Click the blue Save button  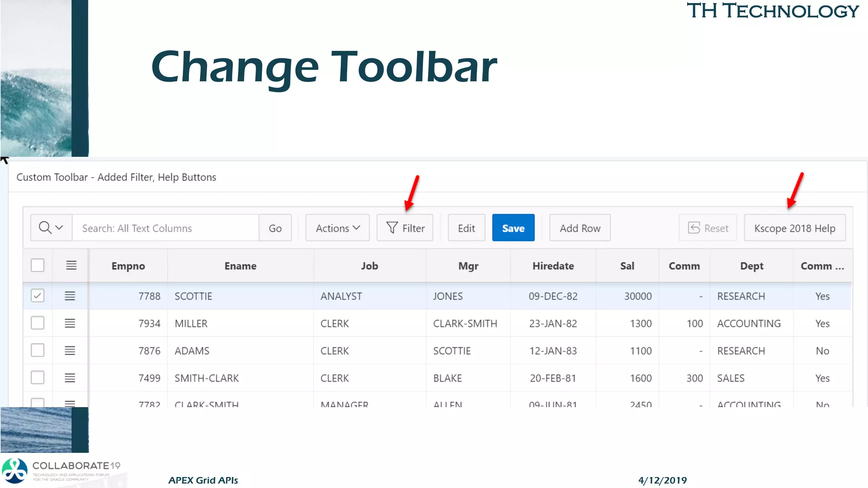513,228
